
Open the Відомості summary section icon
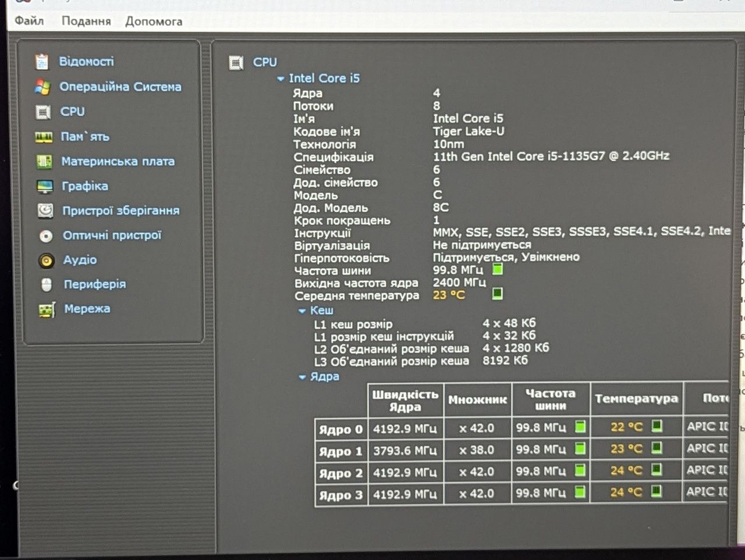[x=42, y=61]
